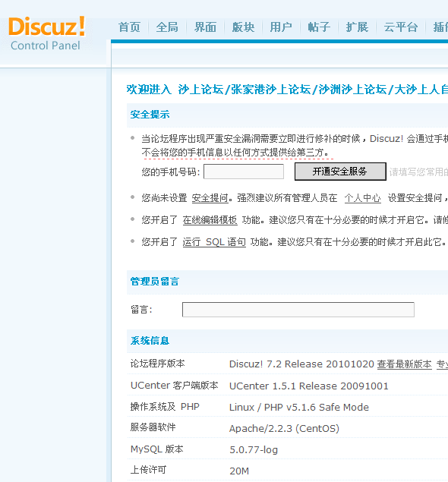Open the 在线编辑模板 link
Image resolution: width=448 pixels, height=482 pixels.
pyautogui.click(x=210, y=220)
